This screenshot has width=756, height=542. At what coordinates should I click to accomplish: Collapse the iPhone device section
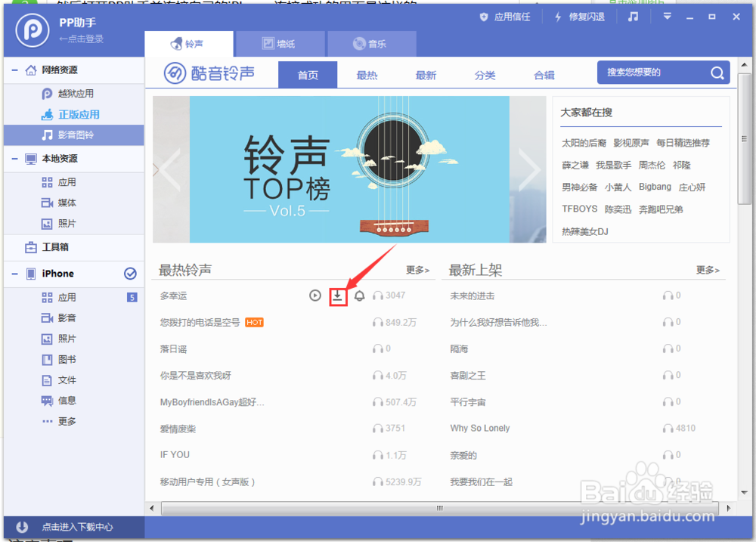point(14,274)
